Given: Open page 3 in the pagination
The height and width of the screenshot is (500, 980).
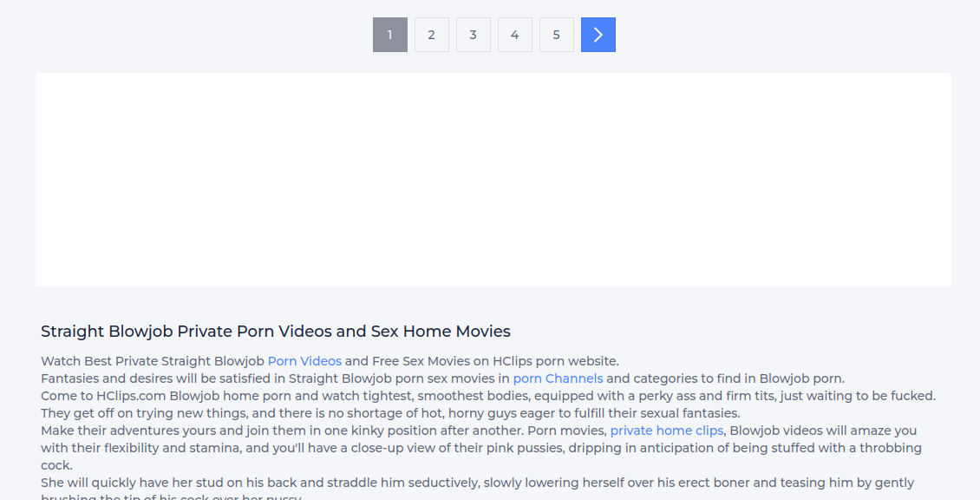Looking at the screenshot, I should tap(473, 35).
